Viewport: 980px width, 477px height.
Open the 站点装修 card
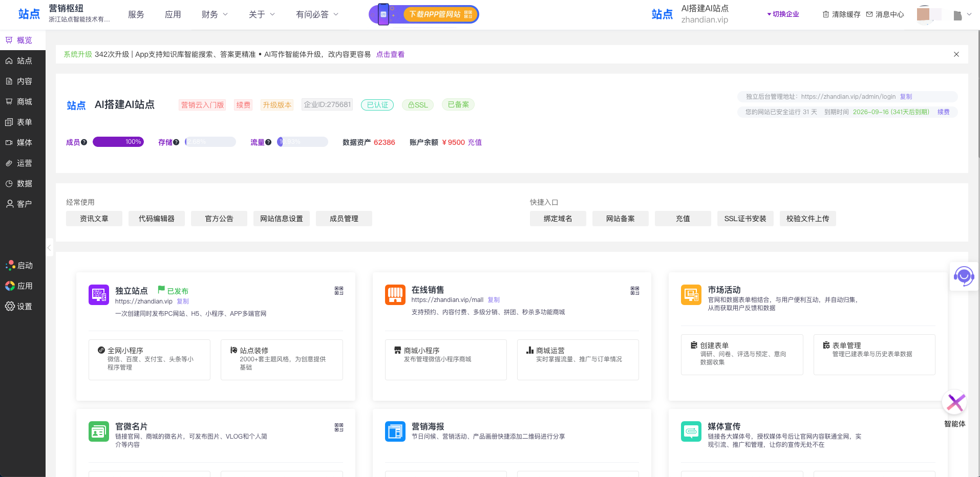(x=282, y=359)
